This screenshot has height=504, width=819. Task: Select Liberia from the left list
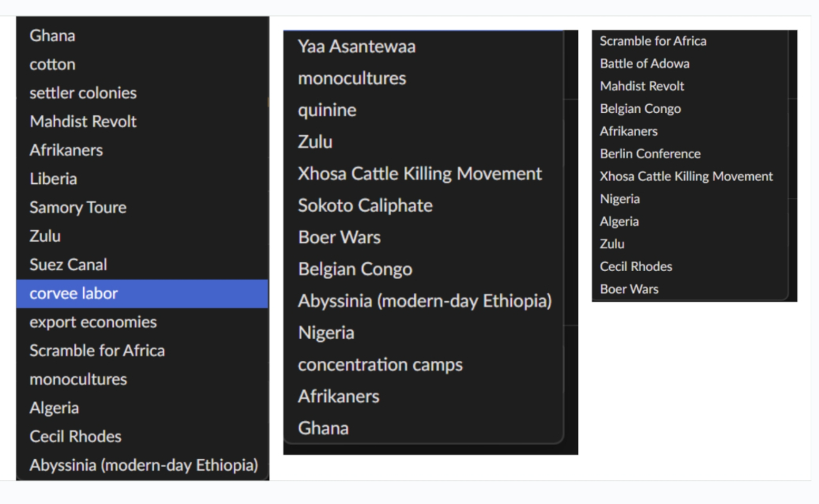142,179
